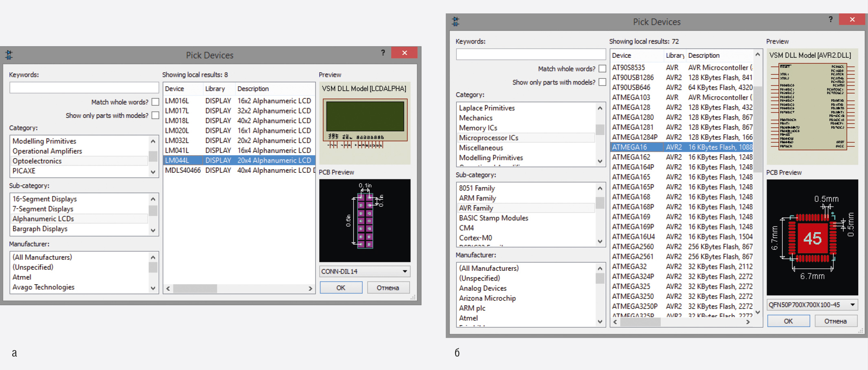Close the left Pick Devices dialog
868x370 pixels.
coord(404,53)
